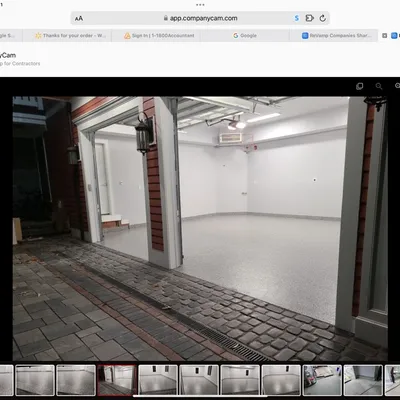Click the CompanyCam app banner title
The image size is (400, 400).
pyautogui.click(x=8, y=55)
